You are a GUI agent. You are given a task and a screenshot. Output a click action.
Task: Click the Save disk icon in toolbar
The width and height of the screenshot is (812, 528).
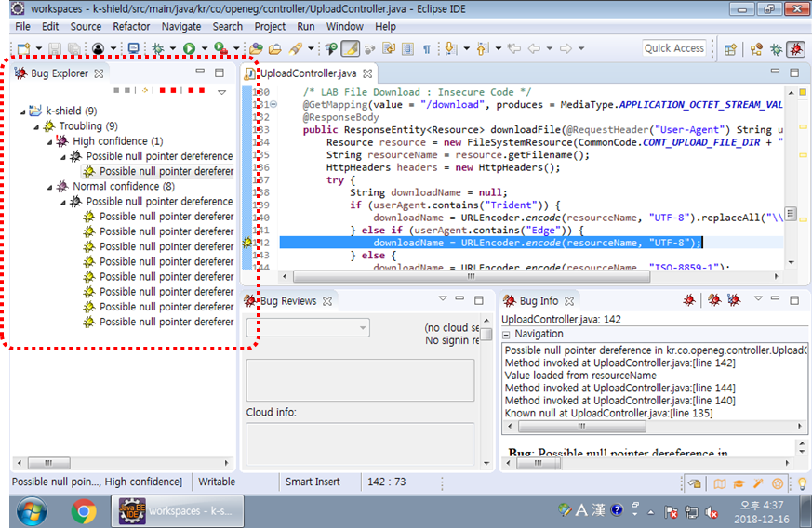tap(54, 48)
